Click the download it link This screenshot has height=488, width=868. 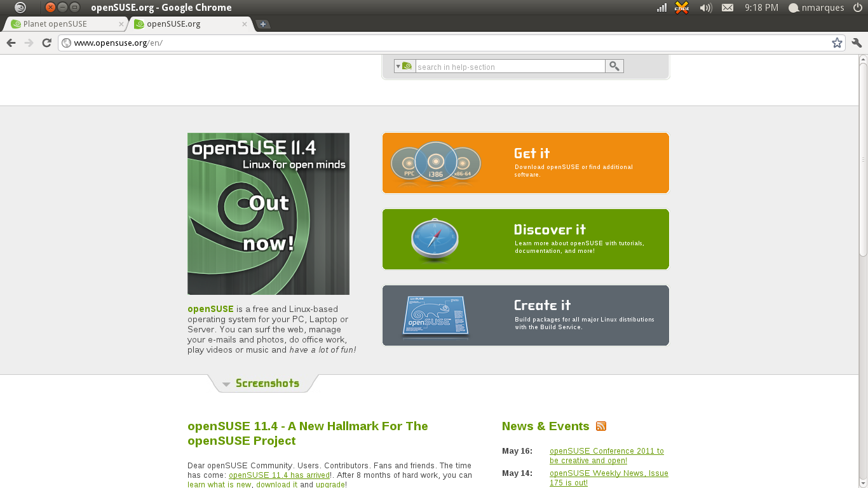point(277,484)
